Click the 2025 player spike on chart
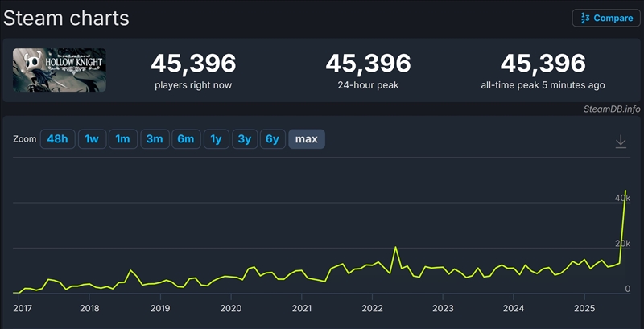The width and height of the screenshot is (644, 329). (x=626, y=191)
